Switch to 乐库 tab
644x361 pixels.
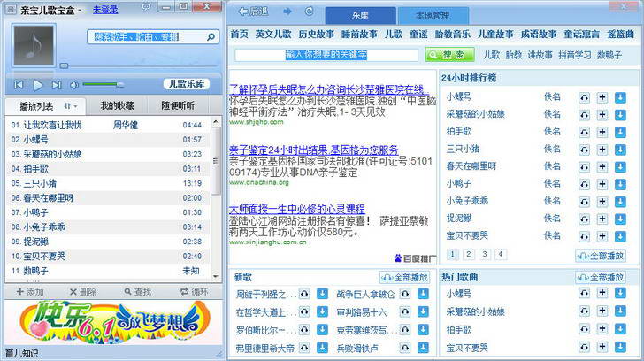361,16
